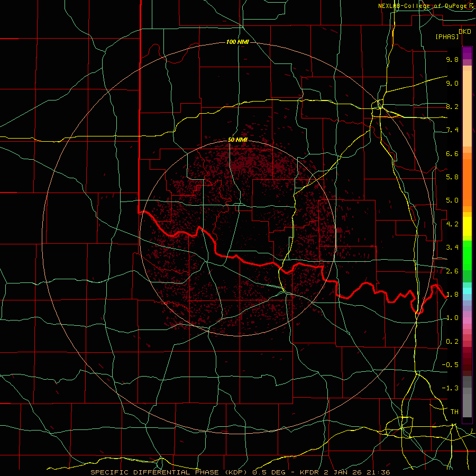Click the 8.2 value on the color scale
Screen dimensions: 476x476
(x=452, y=106)
